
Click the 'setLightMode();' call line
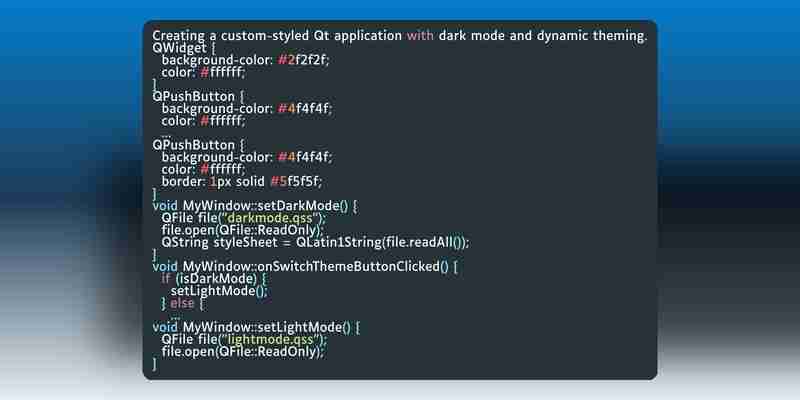pyautogui.click(x=219, y=291)
